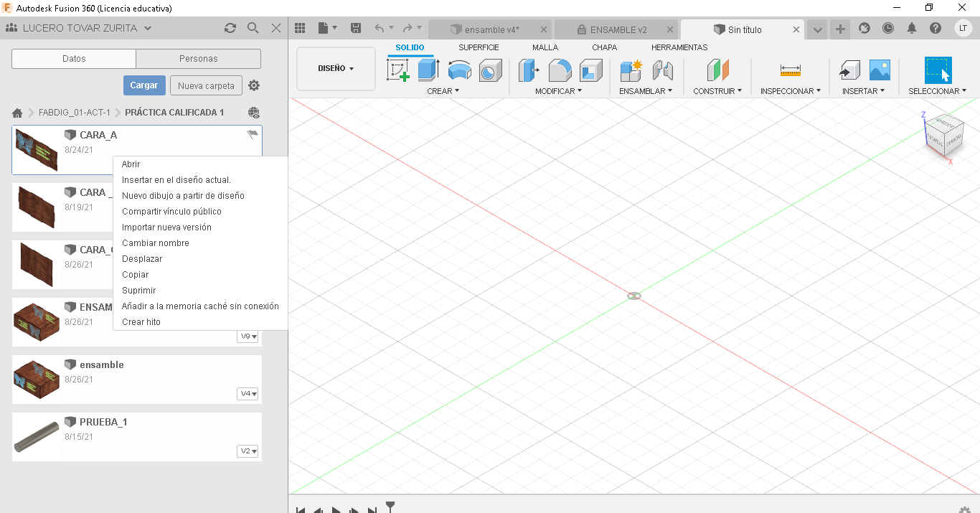The image size is (980, 513).
Task: Expand the ENSAMBLAR menu
Action: [646, 91]
